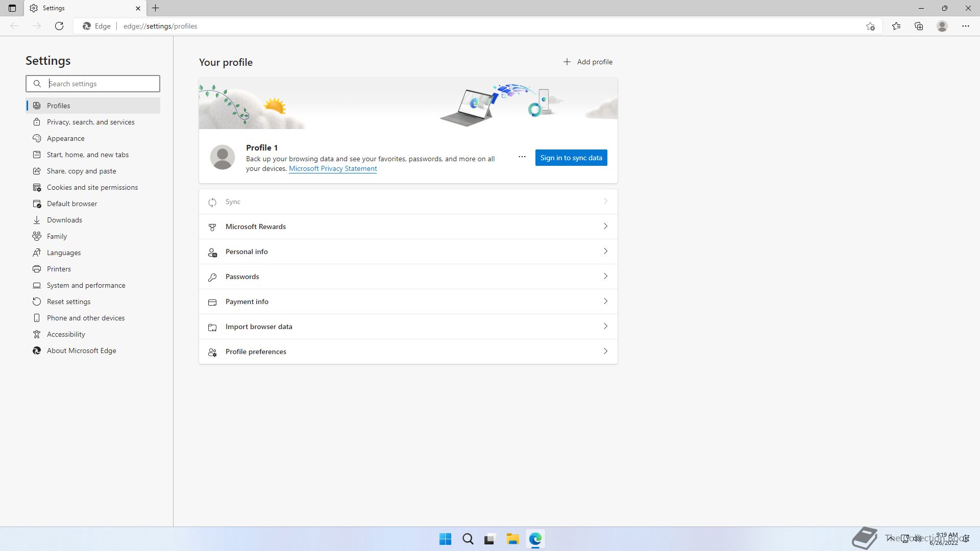Open Accessibility settings
The image size is (980, 551).
coord(93,334)
